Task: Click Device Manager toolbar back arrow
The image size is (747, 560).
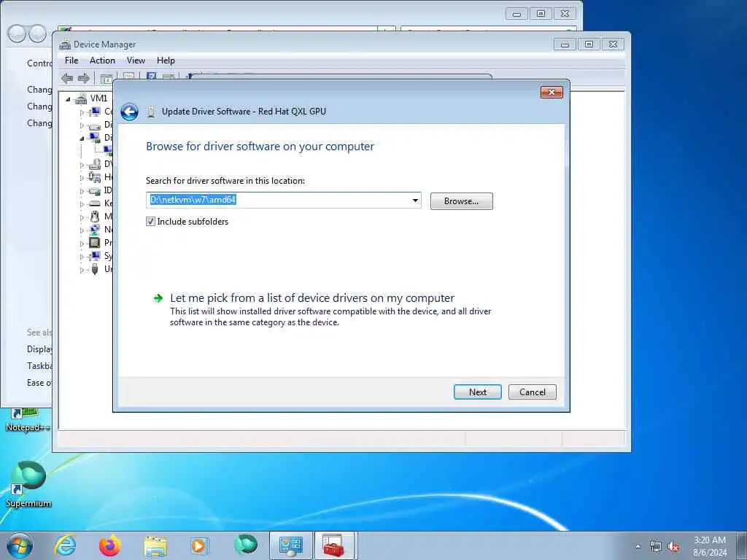Action: 67,78
